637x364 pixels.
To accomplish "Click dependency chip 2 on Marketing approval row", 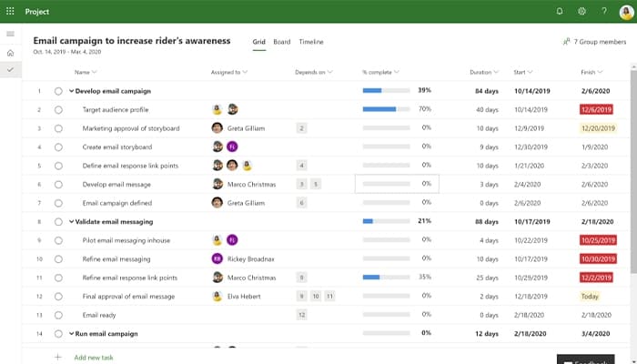I will point(301,128).
